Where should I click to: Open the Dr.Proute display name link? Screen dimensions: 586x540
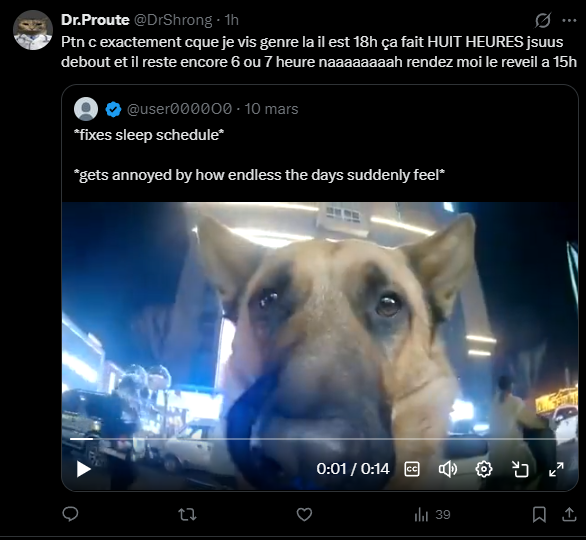pyautogui.click(x=95, y=20)
